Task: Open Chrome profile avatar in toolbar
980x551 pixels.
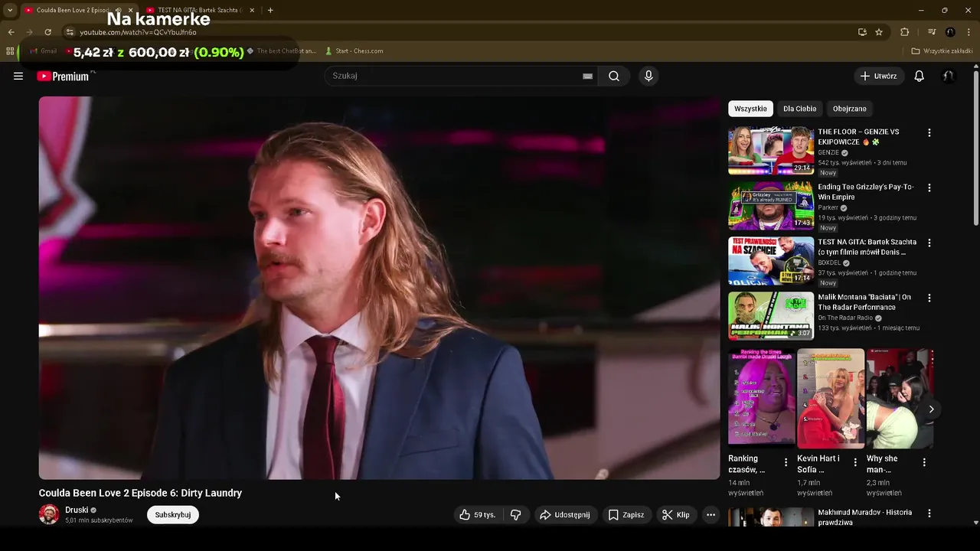Action: pos(950,32)
